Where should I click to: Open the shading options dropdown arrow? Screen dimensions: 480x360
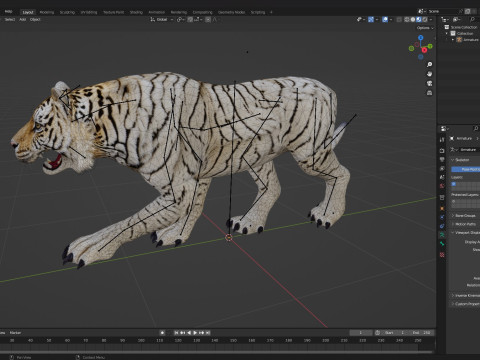(431, 19)
